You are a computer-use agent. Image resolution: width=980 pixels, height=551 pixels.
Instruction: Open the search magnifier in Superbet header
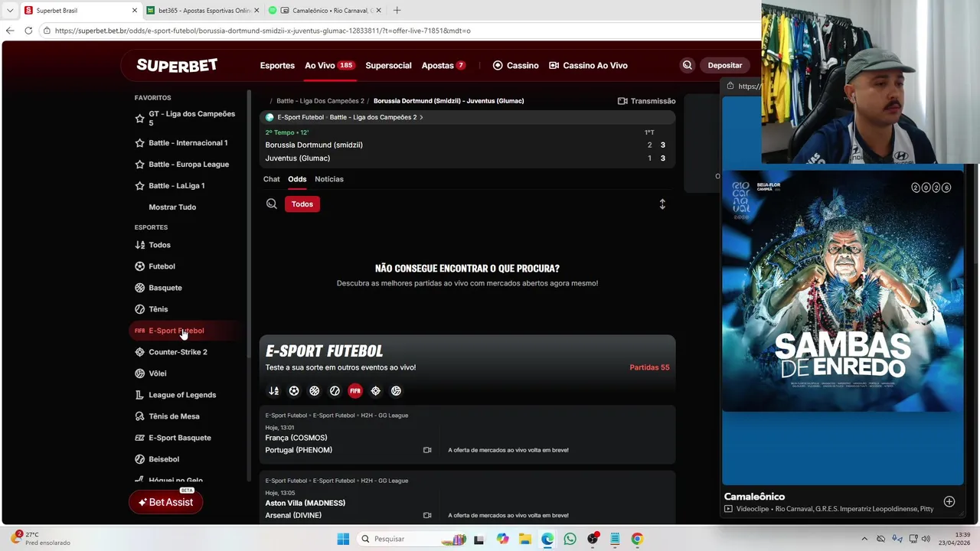click(687, 65)
